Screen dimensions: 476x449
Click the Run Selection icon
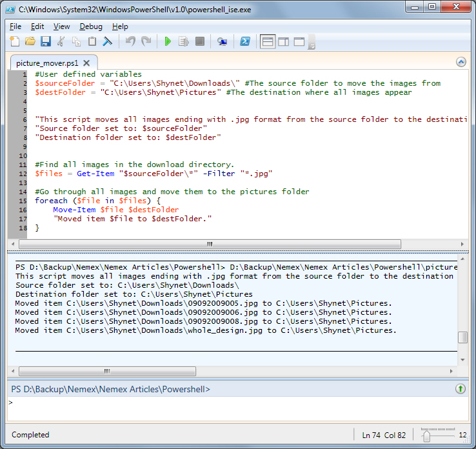pos(184,42)
